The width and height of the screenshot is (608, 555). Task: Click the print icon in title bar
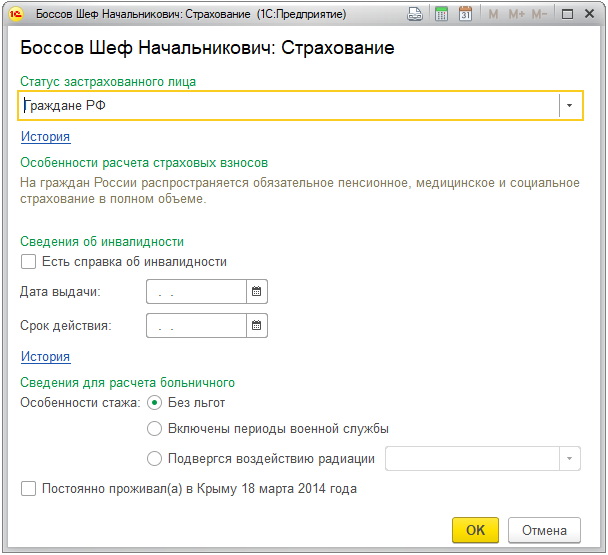[415, 14]
